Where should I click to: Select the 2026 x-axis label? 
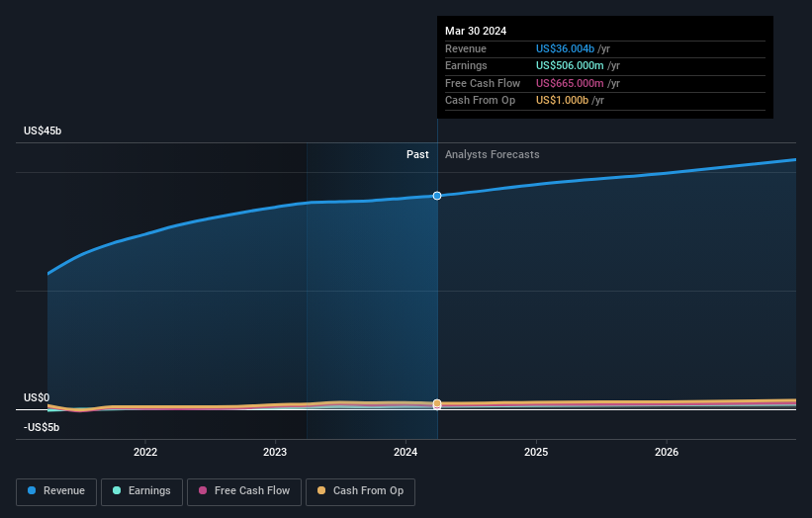pyautogui.click(x=667, y=452)
